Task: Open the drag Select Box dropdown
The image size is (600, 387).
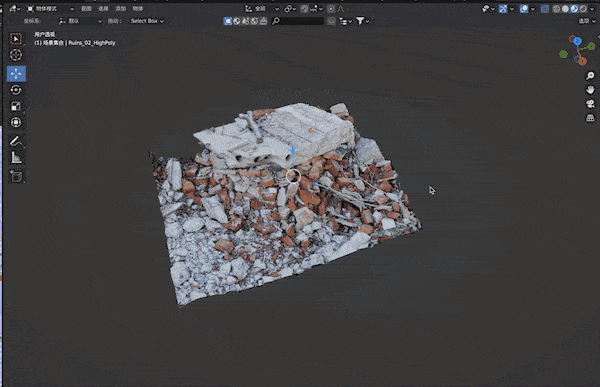Action: click(x=147, y=21)
